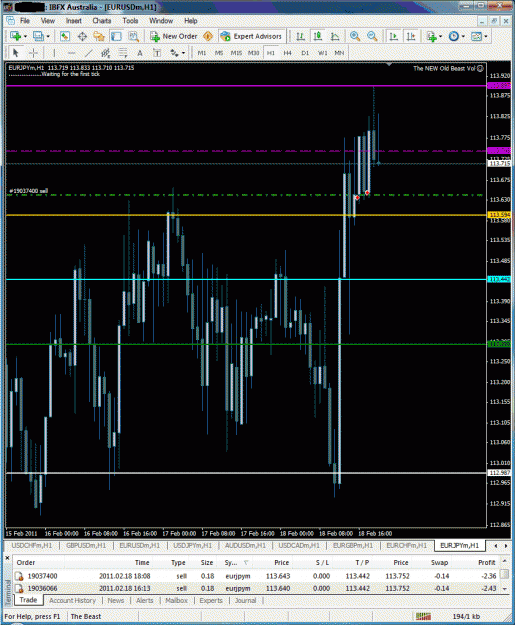Screen dimensions: 515x625
Task: Open the Charts menu
Action: click(x=102, y=21)
